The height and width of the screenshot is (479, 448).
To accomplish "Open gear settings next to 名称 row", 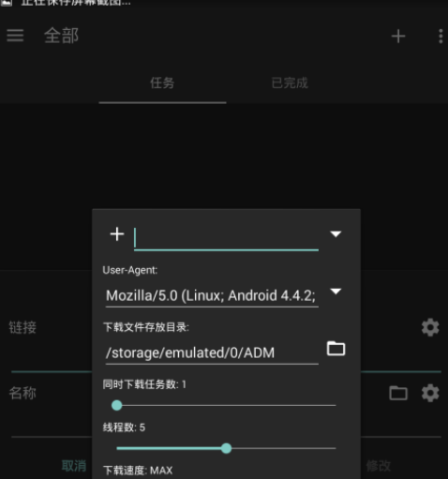I will pyautogui.click(x=430, y=393).
